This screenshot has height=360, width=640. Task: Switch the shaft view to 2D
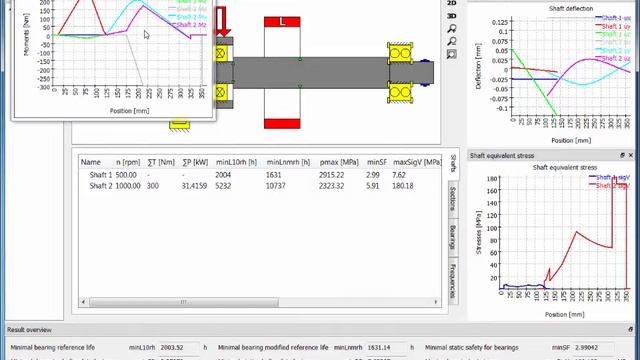(451, 3)
